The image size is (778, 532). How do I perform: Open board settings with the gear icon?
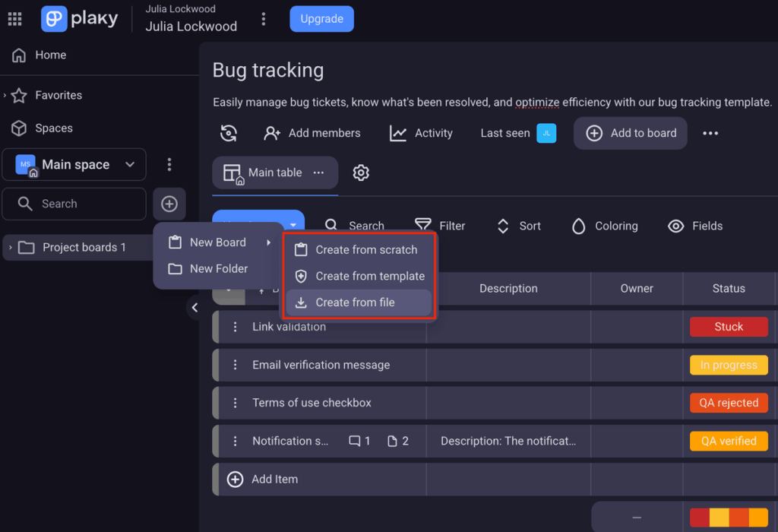361,173
